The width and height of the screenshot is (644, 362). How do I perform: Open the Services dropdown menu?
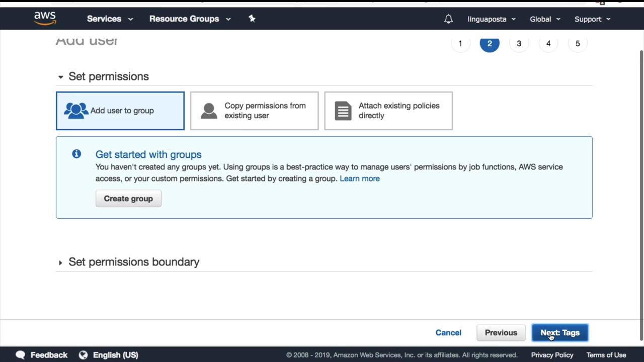tap(110, 19)
